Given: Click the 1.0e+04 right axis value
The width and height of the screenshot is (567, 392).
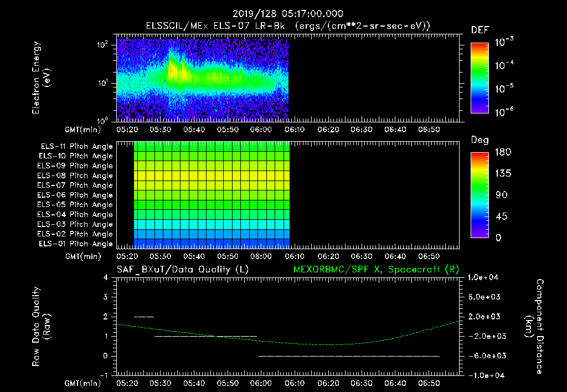Looking at the screenshot, I should click(x=483, y=277).
